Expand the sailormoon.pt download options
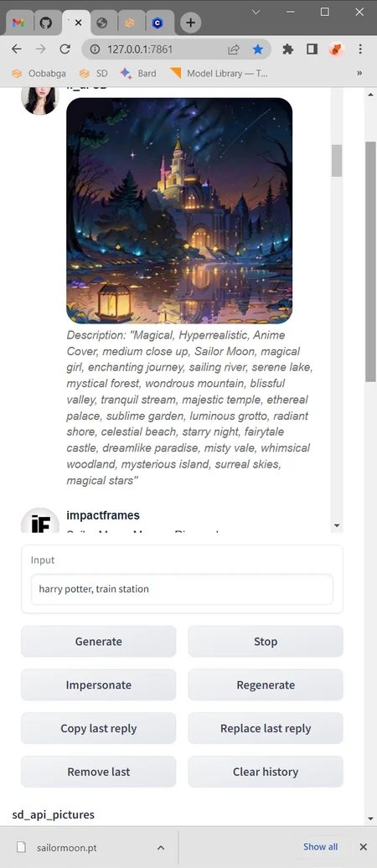Viewport: 377px width, 868px height. coord(161,848)
